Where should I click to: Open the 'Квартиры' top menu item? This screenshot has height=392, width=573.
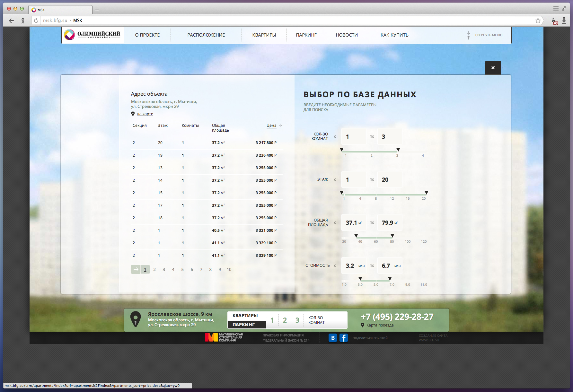coord(264,35)
